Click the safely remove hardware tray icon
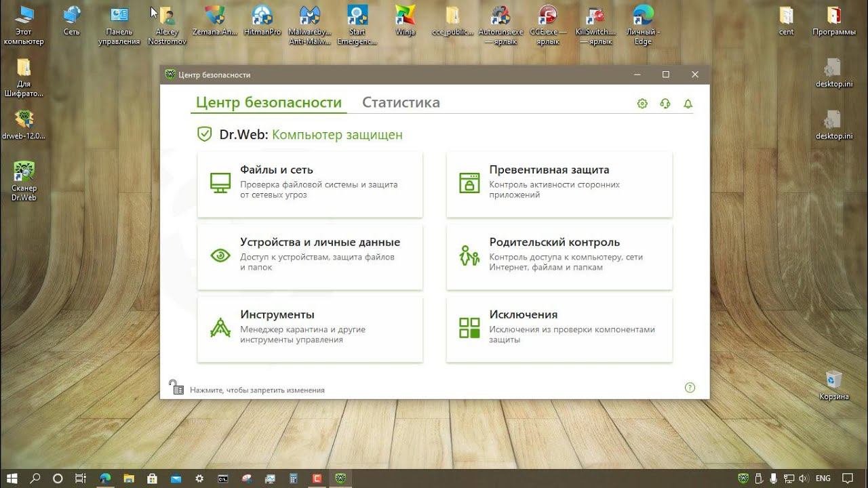Viewport: 868px width, 488px height. [x=758, y=479]
